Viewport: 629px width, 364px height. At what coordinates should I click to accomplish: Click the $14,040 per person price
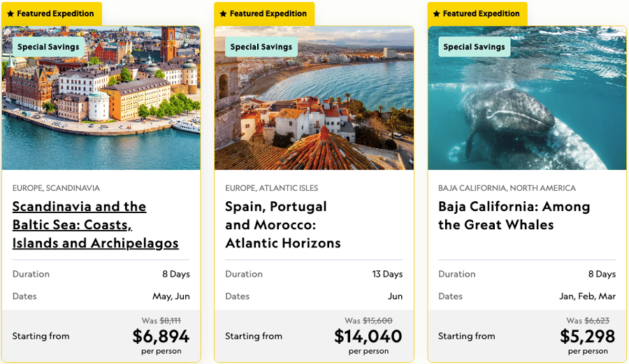(368, 337)
